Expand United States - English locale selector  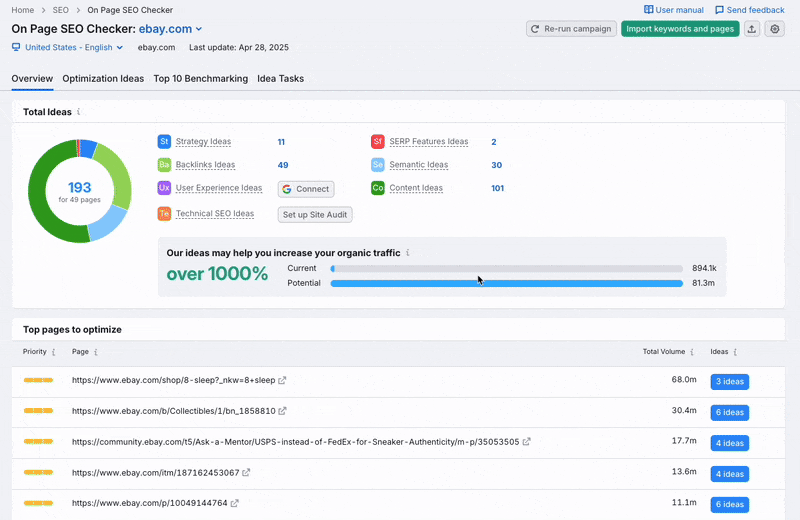click(x=68, y=47)
